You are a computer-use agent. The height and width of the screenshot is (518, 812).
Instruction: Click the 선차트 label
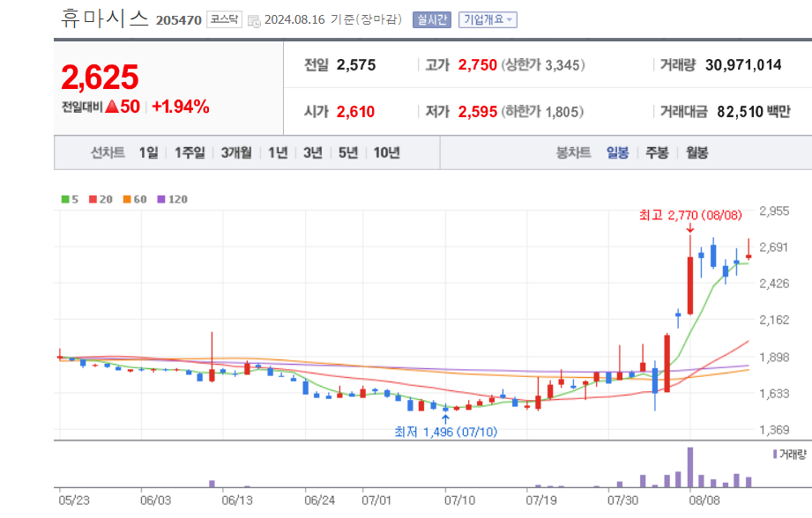click(108, 152)
